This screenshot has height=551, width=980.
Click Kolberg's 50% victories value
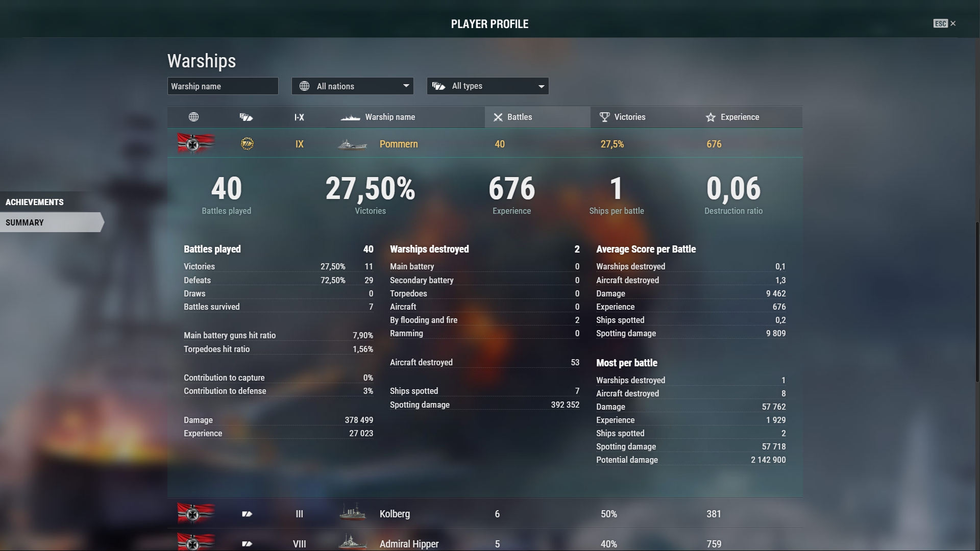[x=609, y=514]
